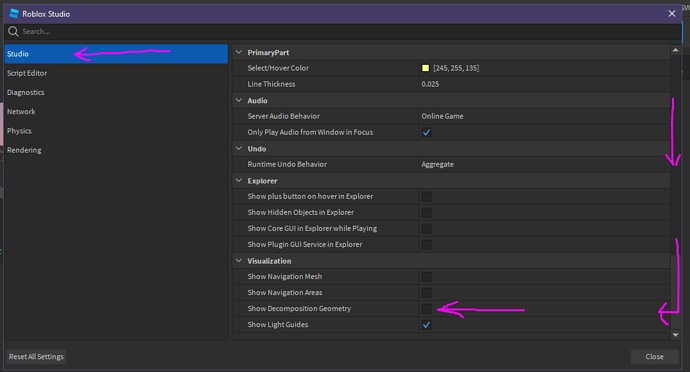Open Runtime Undo Behavior dropdown
This screenshot has width=690, height=372.
tap(544, 164)
